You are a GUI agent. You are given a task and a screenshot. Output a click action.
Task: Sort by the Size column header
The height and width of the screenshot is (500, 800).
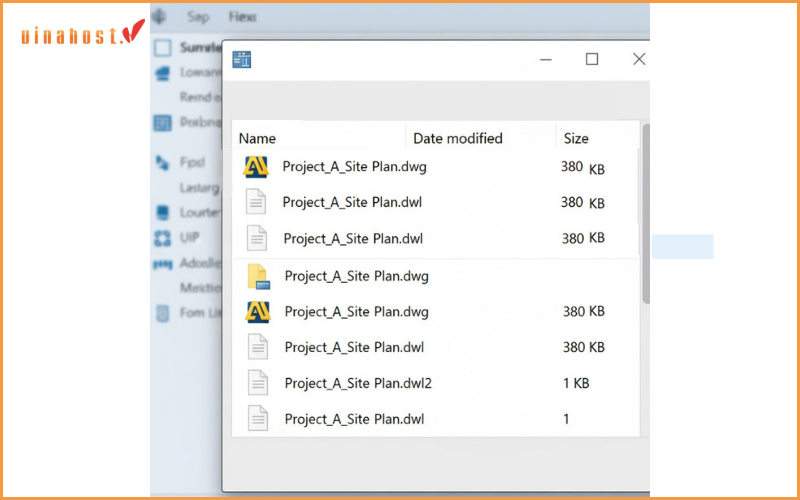[576, 138]
